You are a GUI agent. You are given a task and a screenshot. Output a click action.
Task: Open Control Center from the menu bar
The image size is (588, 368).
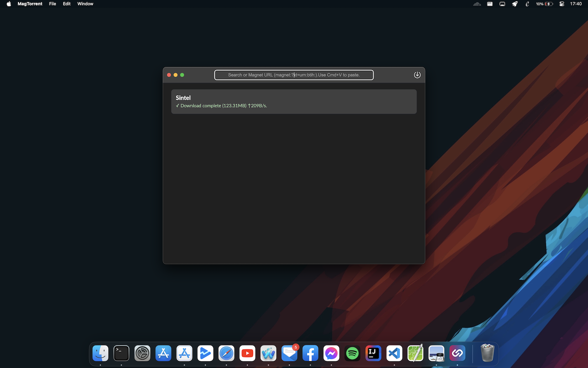tap(561, 4)
